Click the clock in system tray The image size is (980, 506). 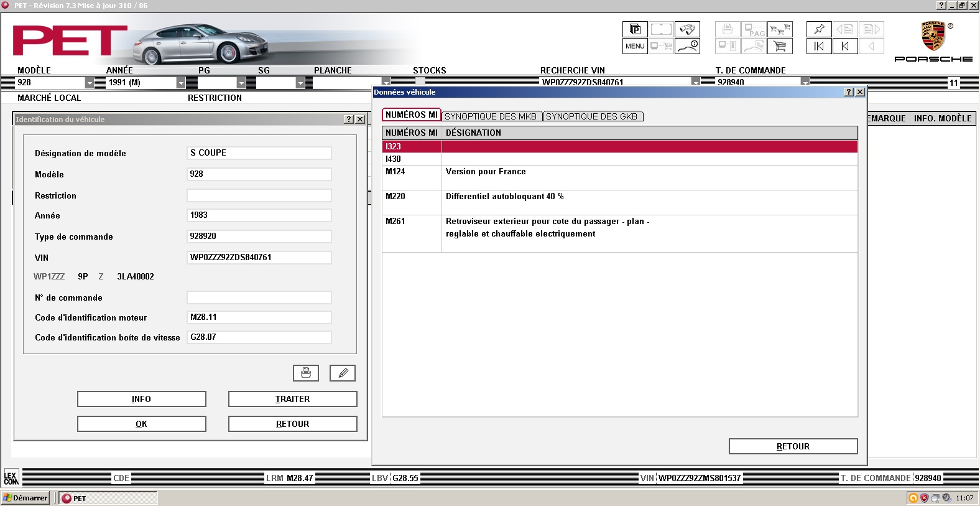click(964, 498)
